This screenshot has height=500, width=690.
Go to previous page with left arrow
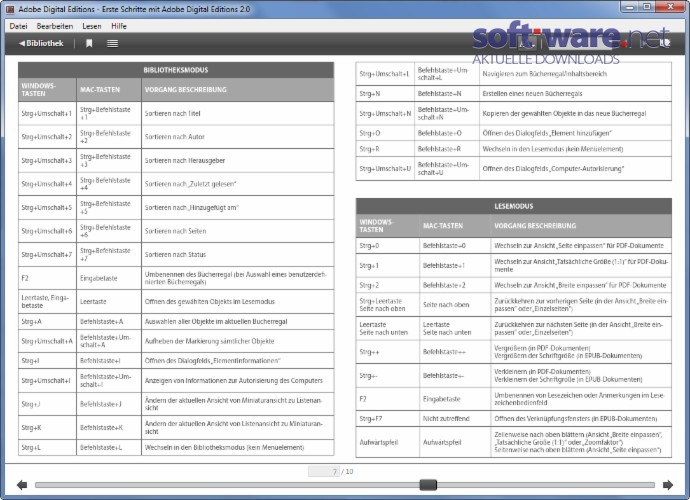[x=22, y=485]
